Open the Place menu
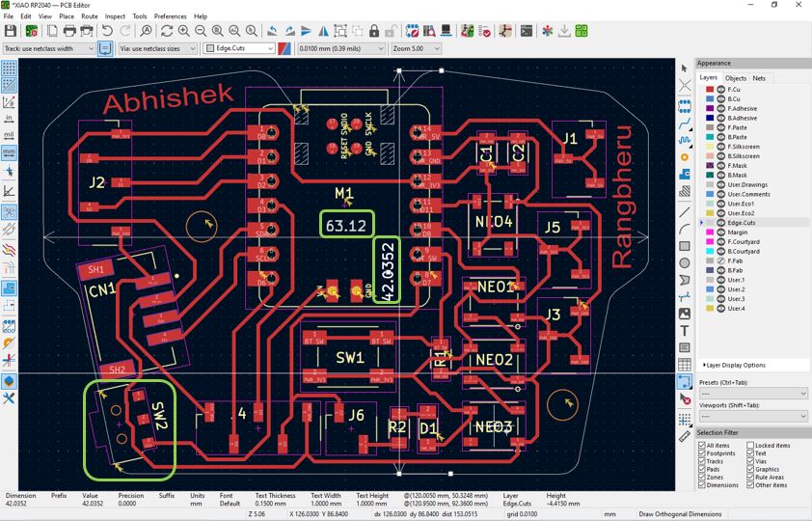 pos(67,16)
